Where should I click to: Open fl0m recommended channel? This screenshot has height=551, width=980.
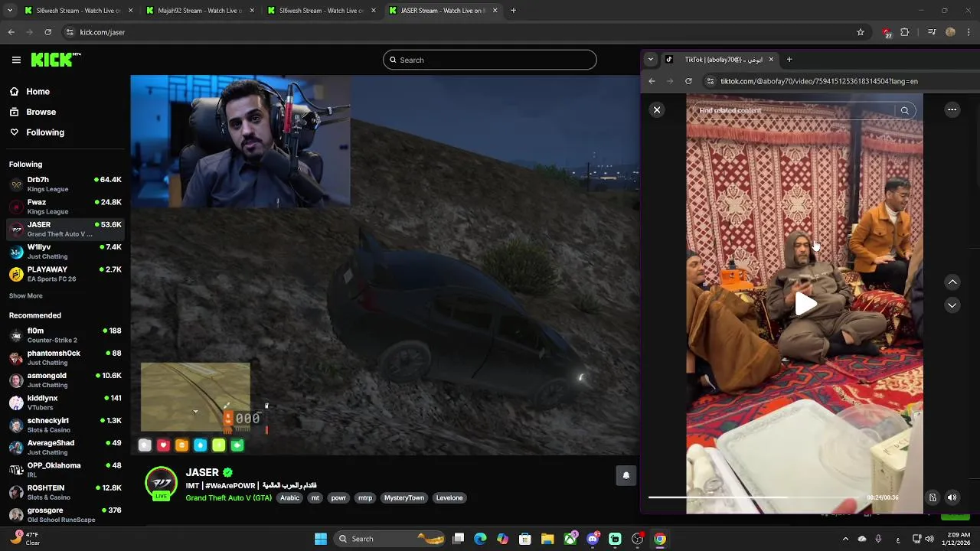[65, 335]
